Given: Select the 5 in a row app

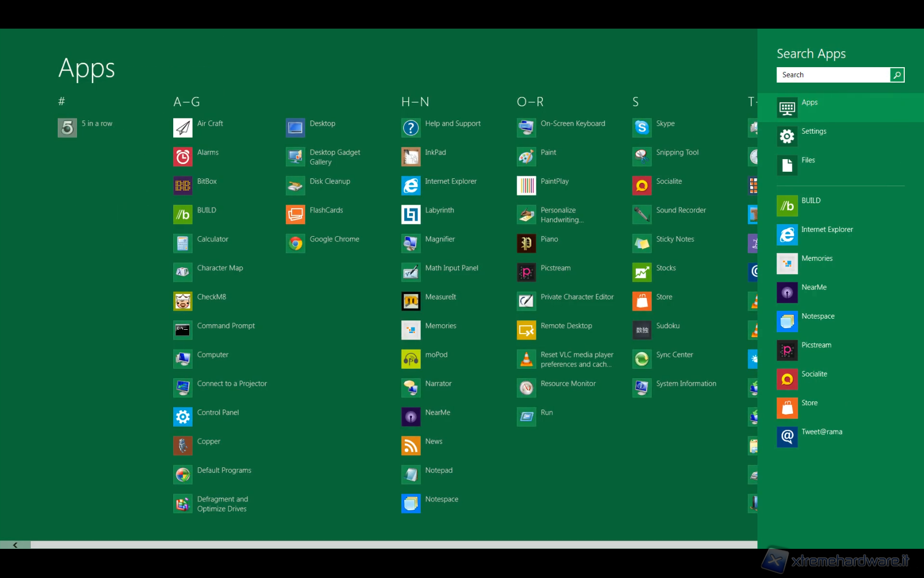Looking at the screenshot, I should [x=67, y=128].
